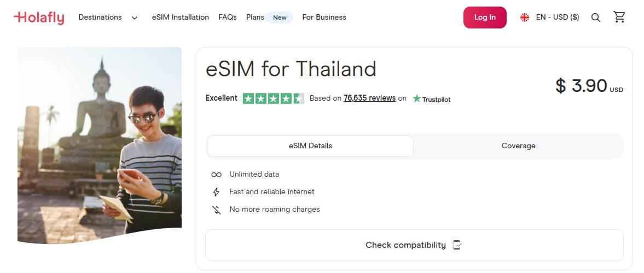This screenshot has height=273, width=644.
Task: Click the lightning bolt fast internet icon
Action: click(x=216, y=192)
